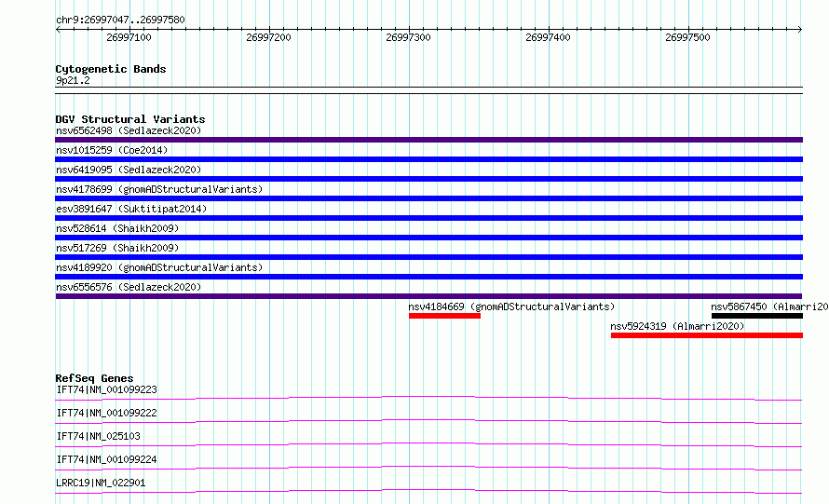Open nsv4178699 (gnomADStructuralVariants) label
Viewport: 829px width, 504px height.
tap(159, 189)
